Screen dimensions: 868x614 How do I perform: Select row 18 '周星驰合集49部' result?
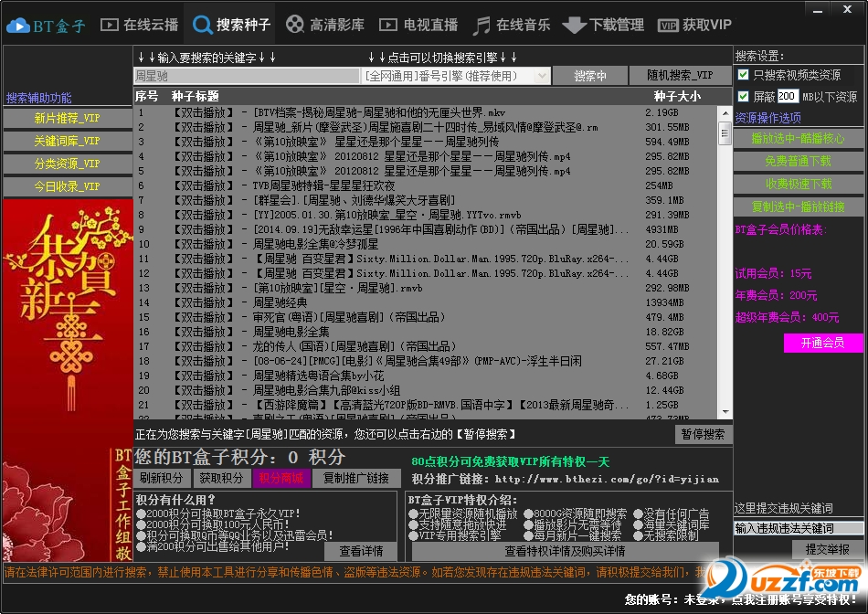(x=427, y=361)
